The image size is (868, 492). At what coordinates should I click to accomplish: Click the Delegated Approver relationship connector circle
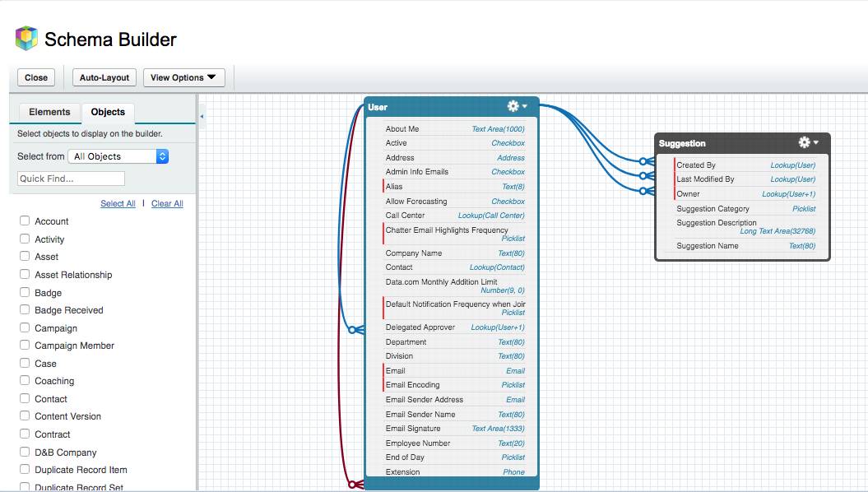pos(352,330)
